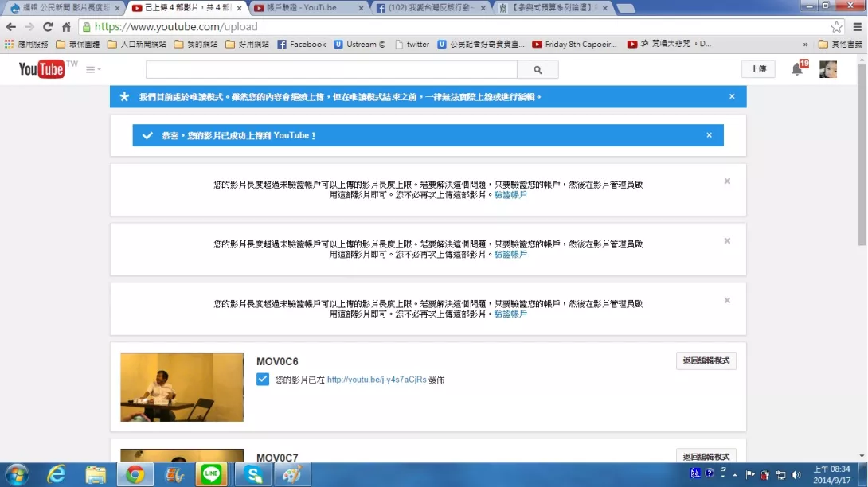The image size is (868, 487).
Task: Open the Chrome menu icon
Action: point(857,26)
